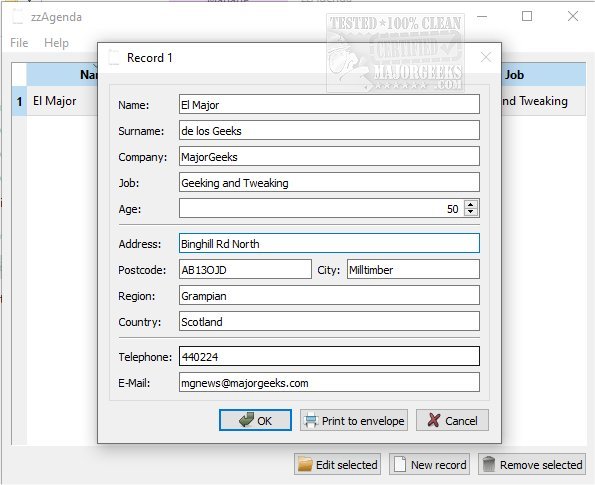Click into the Telephone input field
The image size is (595, 485).
coord(329,356)
